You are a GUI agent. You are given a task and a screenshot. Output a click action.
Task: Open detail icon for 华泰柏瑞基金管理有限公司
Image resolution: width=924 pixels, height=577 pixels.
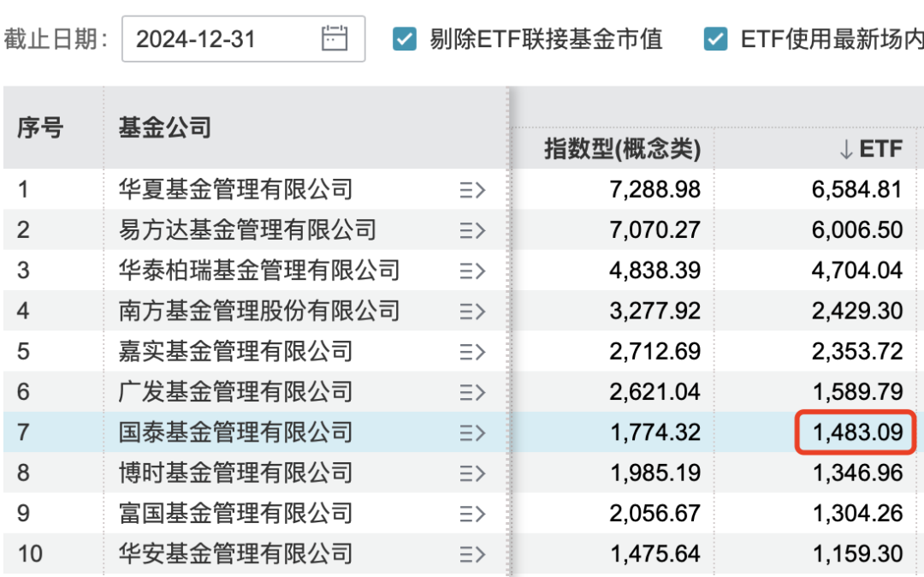coord(472,271)
